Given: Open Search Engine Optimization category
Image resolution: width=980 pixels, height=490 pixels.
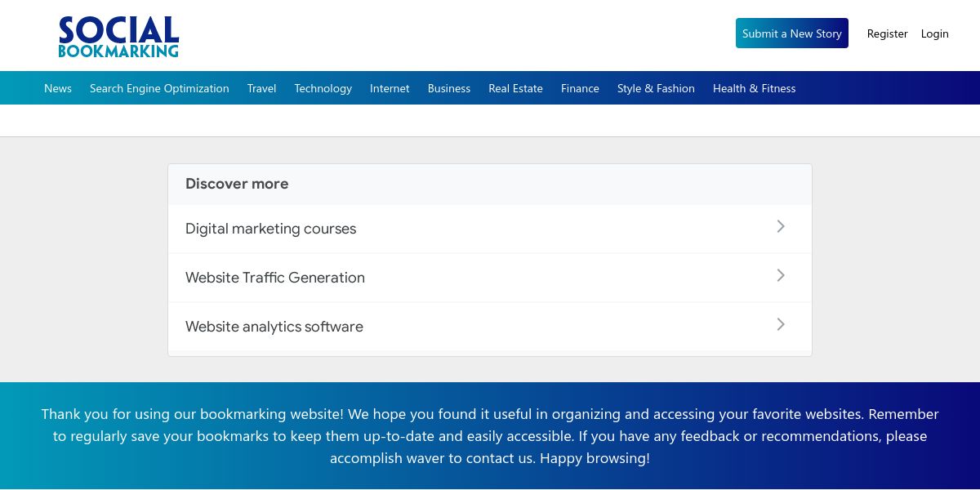Looking at the screenshot, I should 159,88.
